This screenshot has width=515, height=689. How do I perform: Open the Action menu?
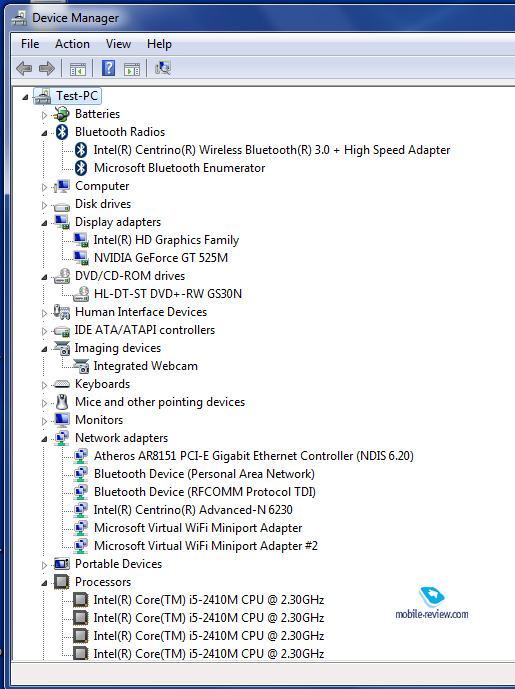(x=72, y=44)
